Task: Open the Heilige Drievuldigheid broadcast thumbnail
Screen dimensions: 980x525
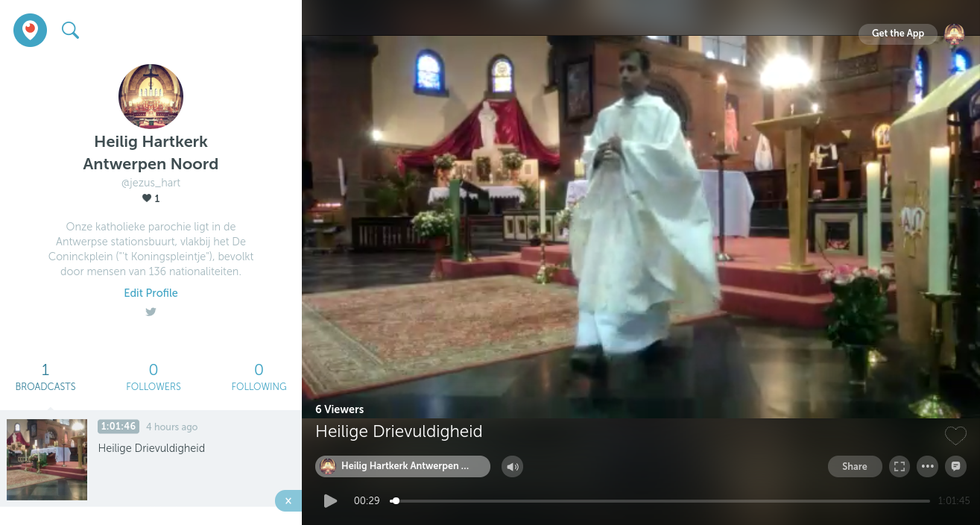Action: click(x=47, y=459)
